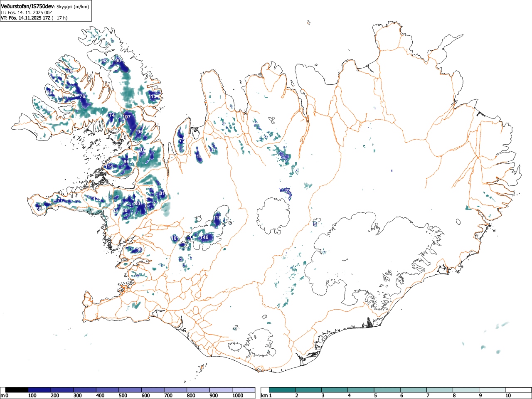This screenshot has width=532, height=399.
Task: Select the 9–10 km legend swatch
Action: tap(492, 390)
